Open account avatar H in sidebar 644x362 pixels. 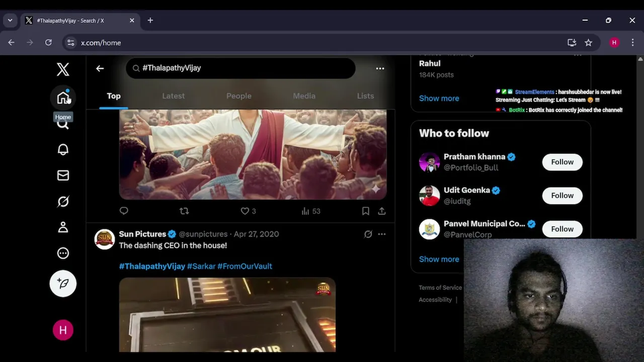click(63, 330)
